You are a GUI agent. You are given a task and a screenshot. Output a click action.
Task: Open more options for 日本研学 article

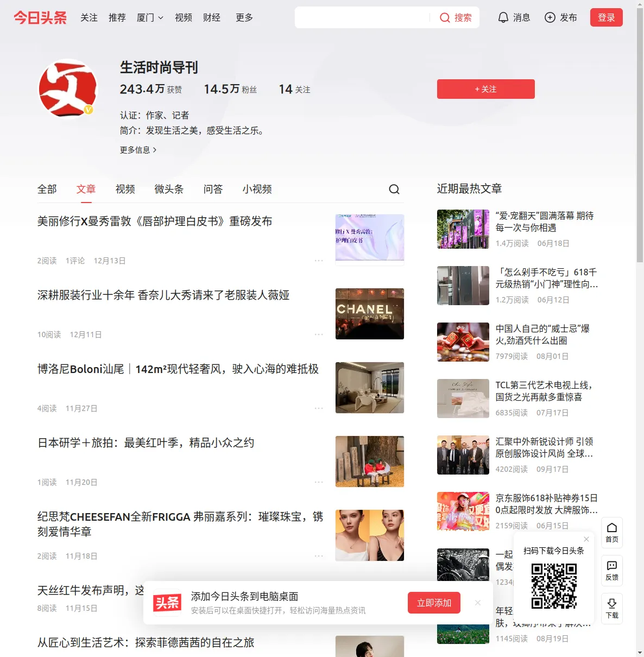coord(319,482)
